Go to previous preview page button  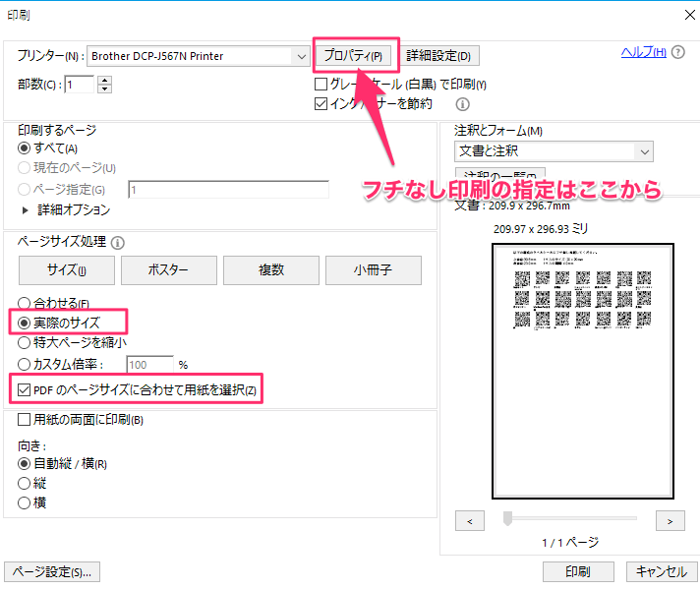[x=470, y=521]
